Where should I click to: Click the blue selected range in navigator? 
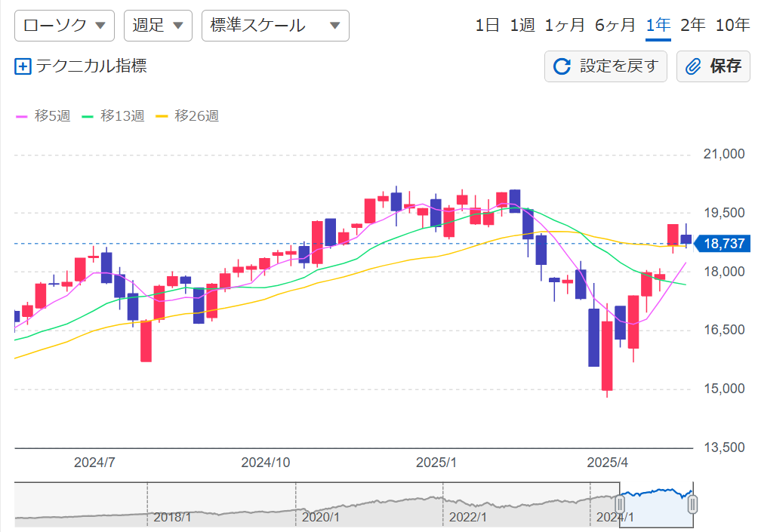pyautogui.click(x=656, y=505)
